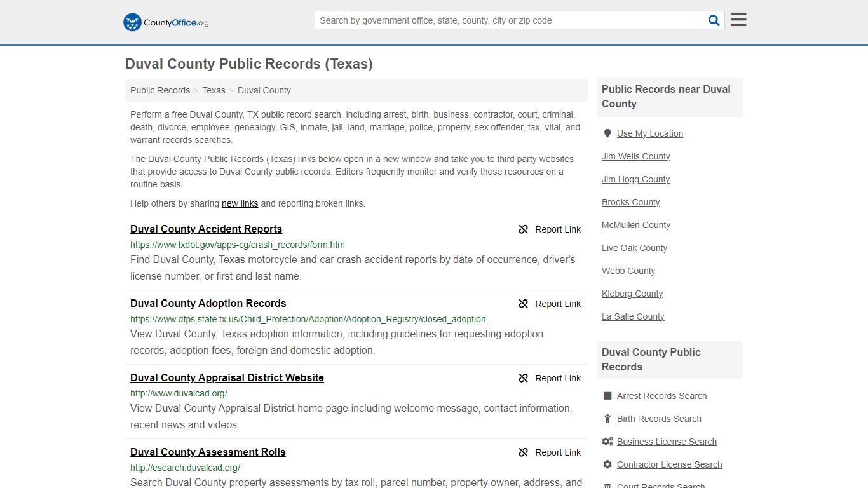
Task: Open McMullen County records
Action: click(x=636, y=225)
